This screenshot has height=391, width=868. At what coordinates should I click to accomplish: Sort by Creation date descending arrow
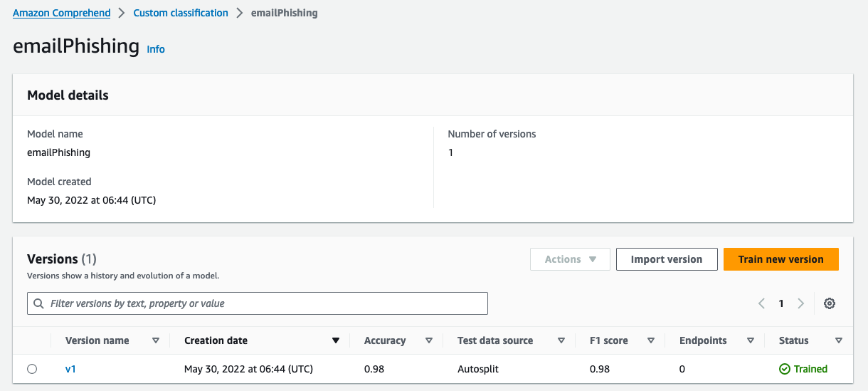tap(336, 340)
